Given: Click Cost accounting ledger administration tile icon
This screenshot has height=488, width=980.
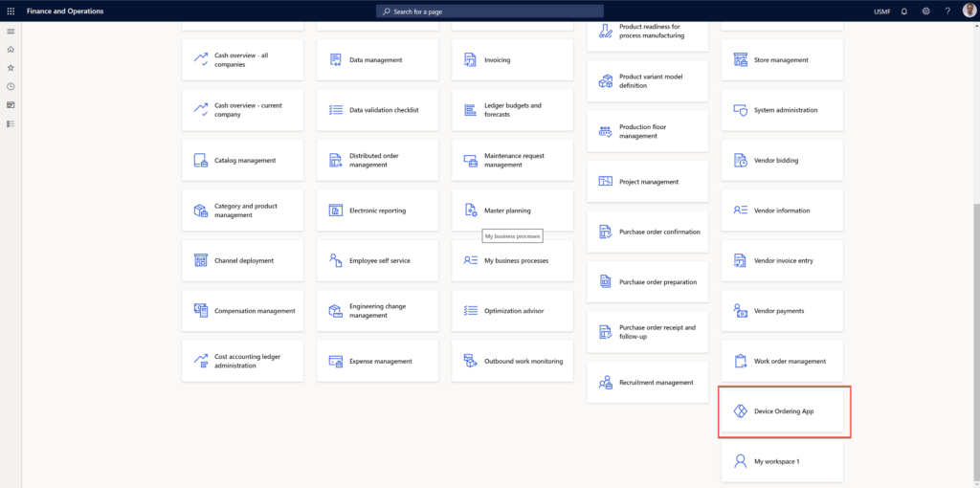Looking at the screenshot, I should pos(201,361).
